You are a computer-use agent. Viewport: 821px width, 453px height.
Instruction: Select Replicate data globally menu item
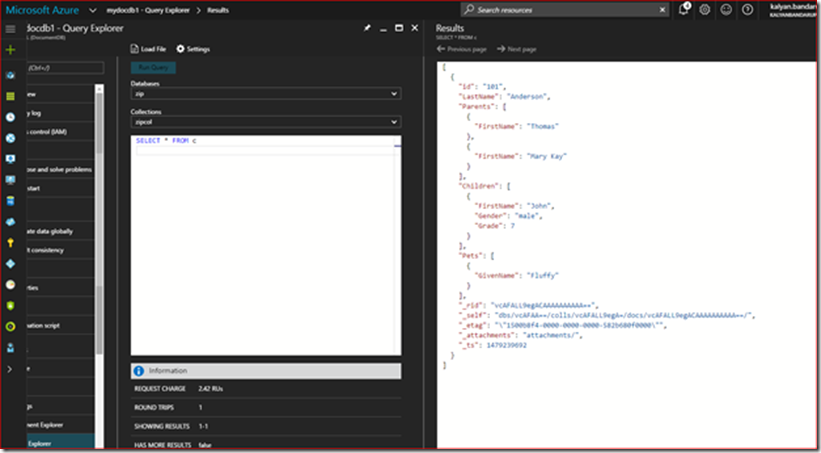[x=60, y=231]
